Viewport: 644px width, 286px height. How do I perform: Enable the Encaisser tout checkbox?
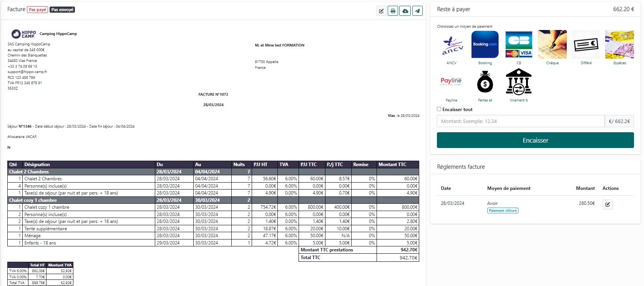pos(439,109)
